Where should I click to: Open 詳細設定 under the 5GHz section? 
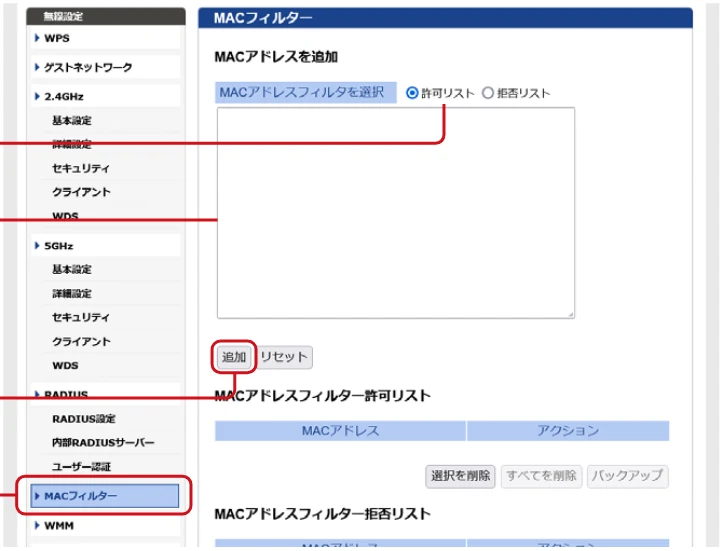(x=71, y=294)
